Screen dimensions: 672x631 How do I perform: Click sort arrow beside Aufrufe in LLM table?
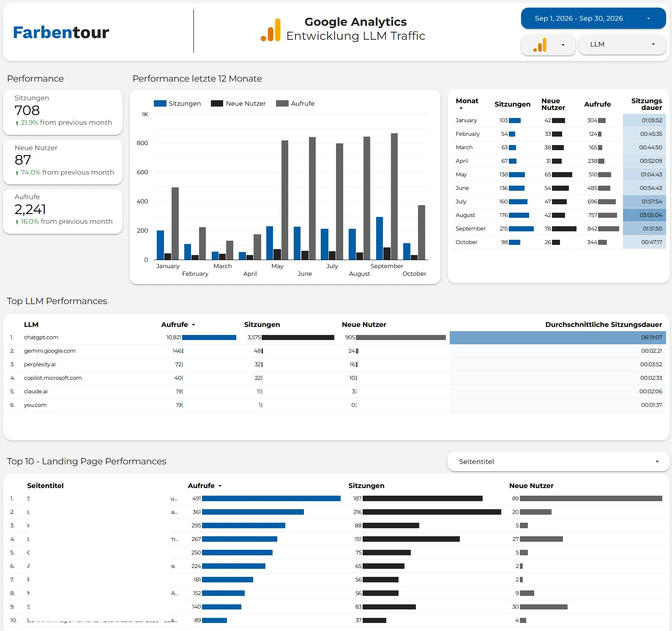coord(194,325)
